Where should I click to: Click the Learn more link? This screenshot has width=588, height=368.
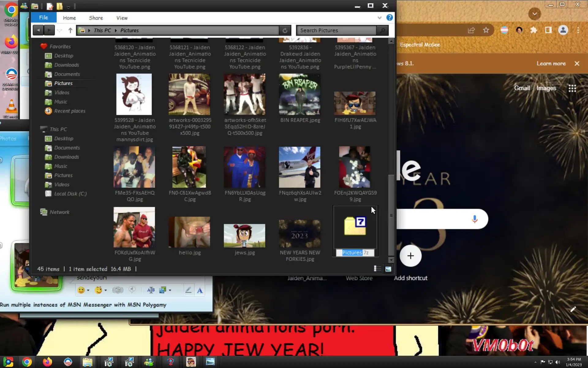point(551,63)
